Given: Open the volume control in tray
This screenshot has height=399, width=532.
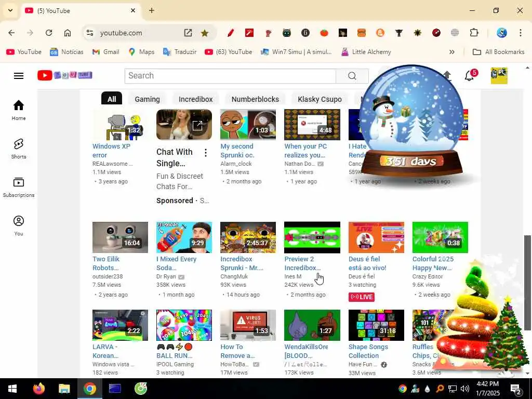Looking at the screenshot, I should 465,389.
